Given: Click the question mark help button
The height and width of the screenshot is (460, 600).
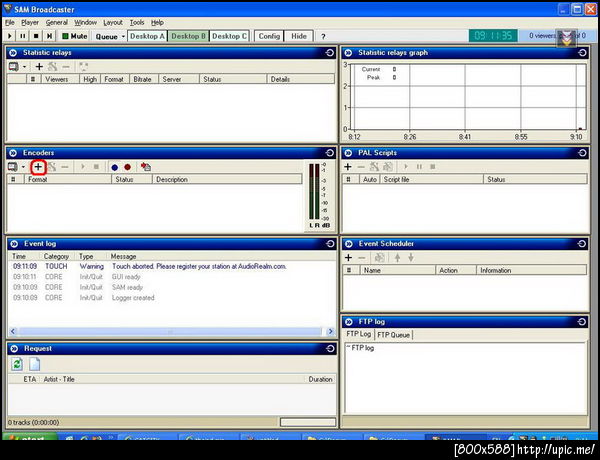Looking at the screenshot, I should coord(323,36).
